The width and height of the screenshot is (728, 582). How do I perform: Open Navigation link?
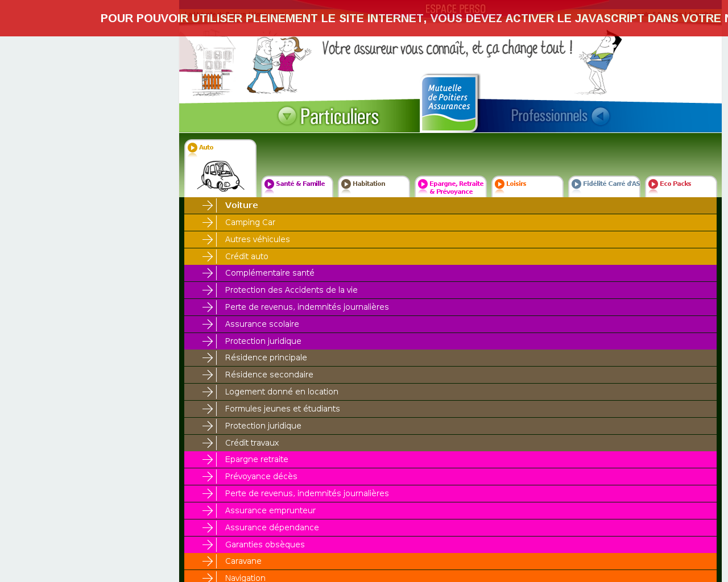[x=450, y=576]
